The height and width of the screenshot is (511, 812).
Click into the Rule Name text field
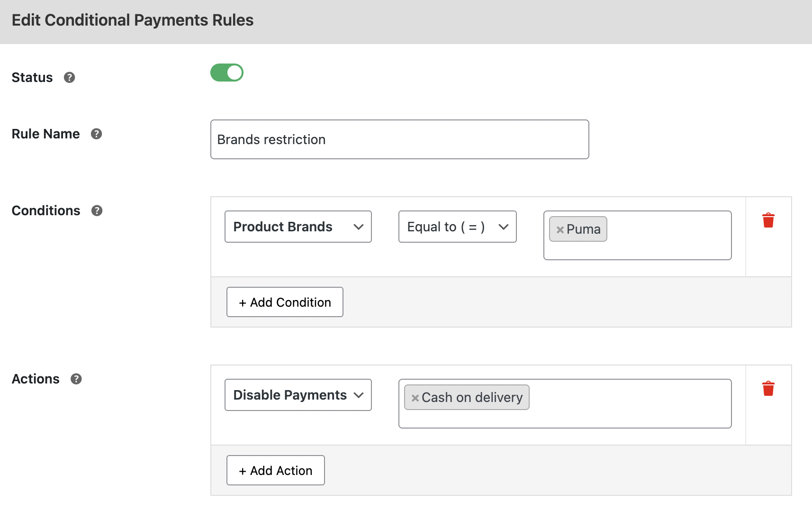pyautogui.click(x=399, y=139)
